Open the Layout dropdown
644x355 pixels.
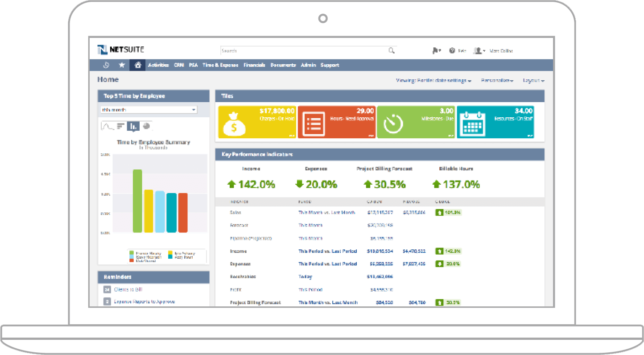point(533,80)
